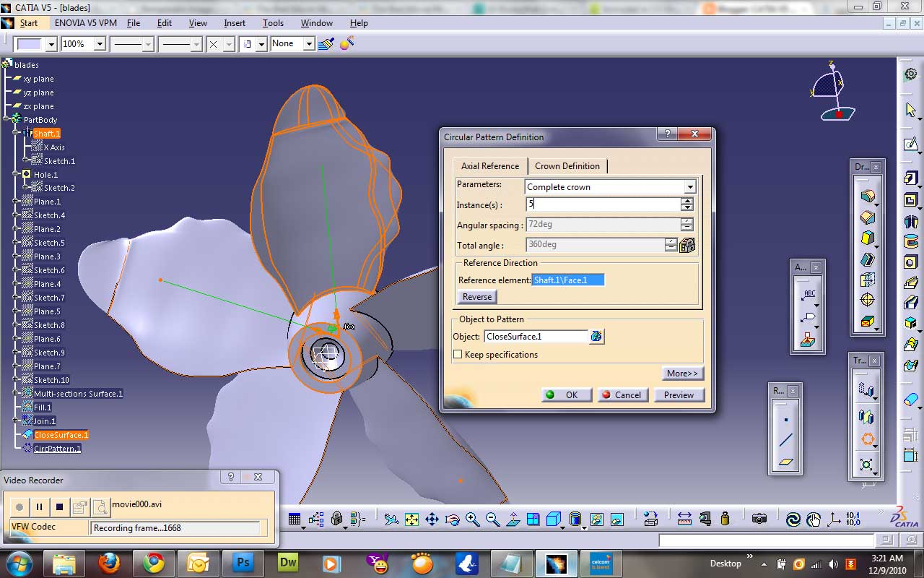The image size is (924, 578).
Task: Click the Pad tool in the right toolbar
Action: 911,178
